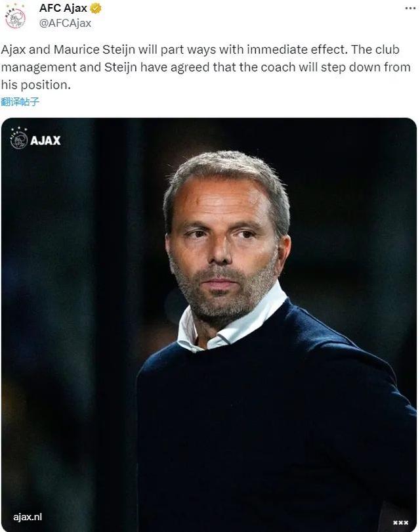
Task: Open the attached coach photo
Action: pos(209,324)
